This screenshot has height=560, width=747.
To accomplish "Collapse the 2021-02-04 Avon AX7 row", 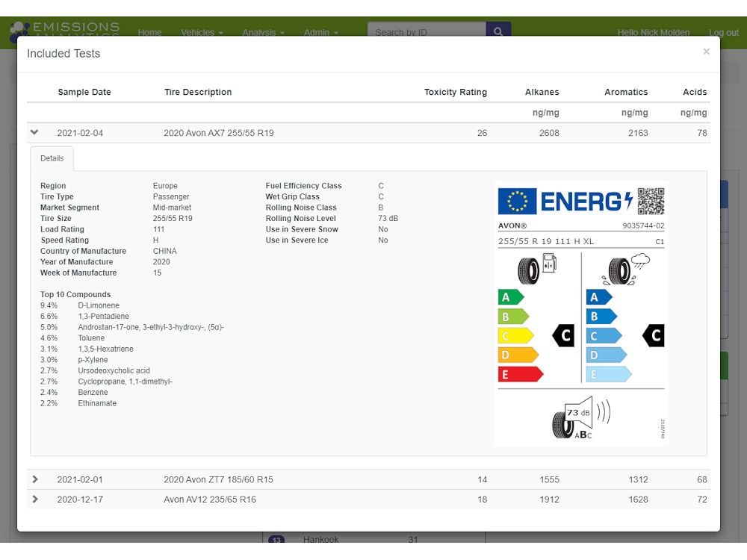I will [x=34, y=132].
